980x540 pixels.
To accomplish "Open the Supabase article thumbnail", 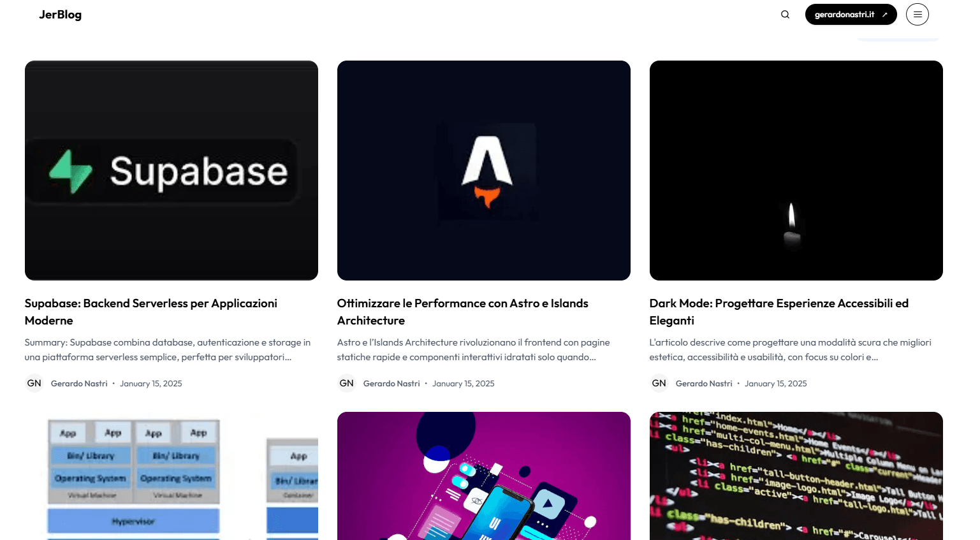I will [x=172, y=170].
